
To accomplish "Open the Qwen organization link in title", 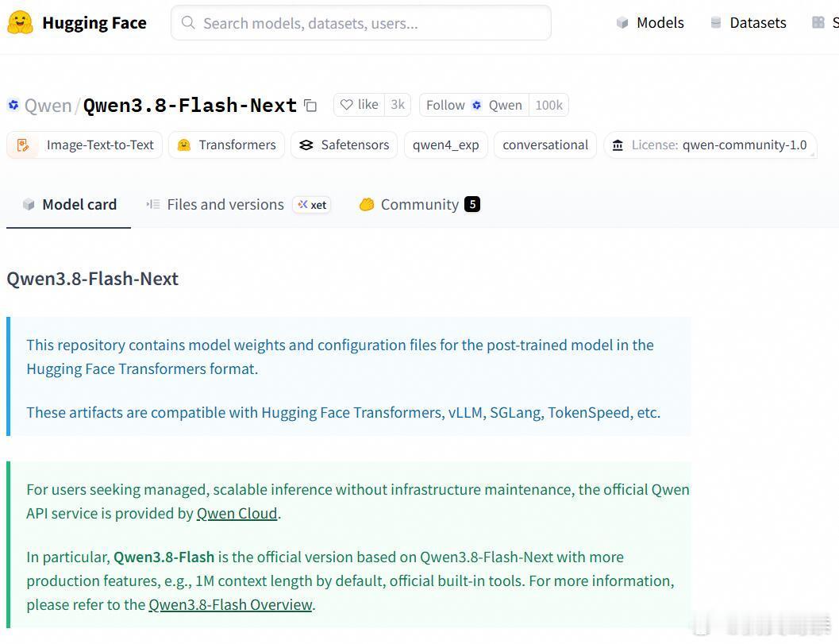I will [x=48, y=106].
